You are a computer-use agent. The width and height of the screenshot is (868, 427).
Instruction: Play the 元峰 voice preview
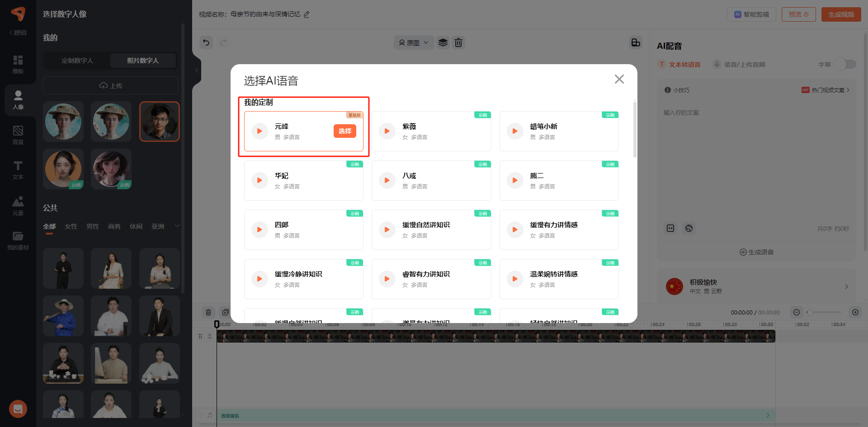click(259, 131)
